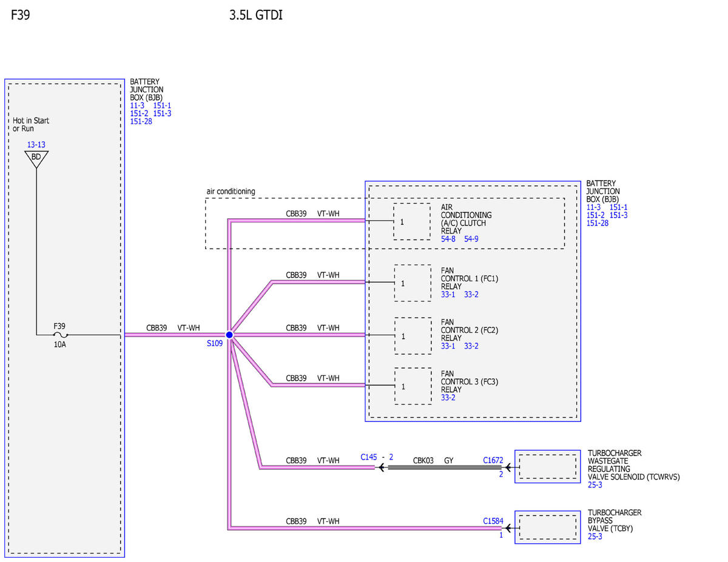Open the 54-8 A/C clutch relay link
This screenshot has height=562, width=728.
448,239
